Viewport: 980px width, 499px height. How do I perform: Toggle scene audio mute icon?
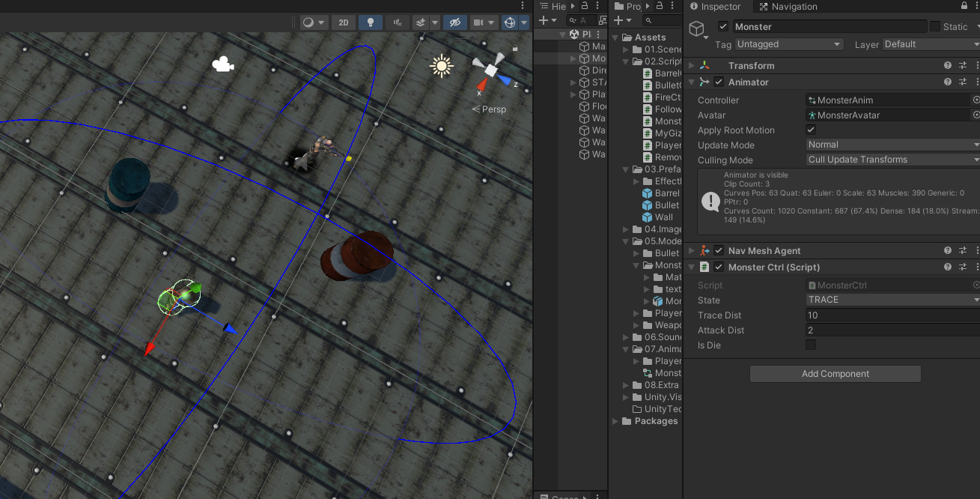(x=398, y=22)
